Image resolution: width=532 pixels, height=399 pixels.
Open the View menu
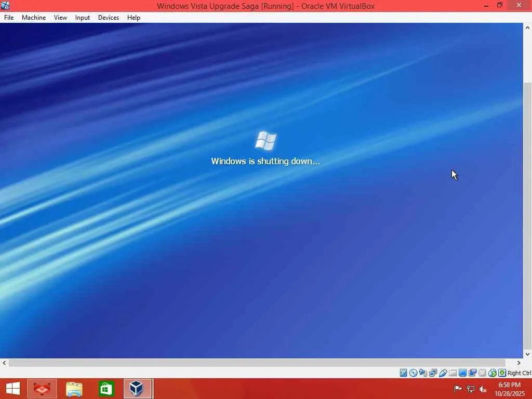60,18
